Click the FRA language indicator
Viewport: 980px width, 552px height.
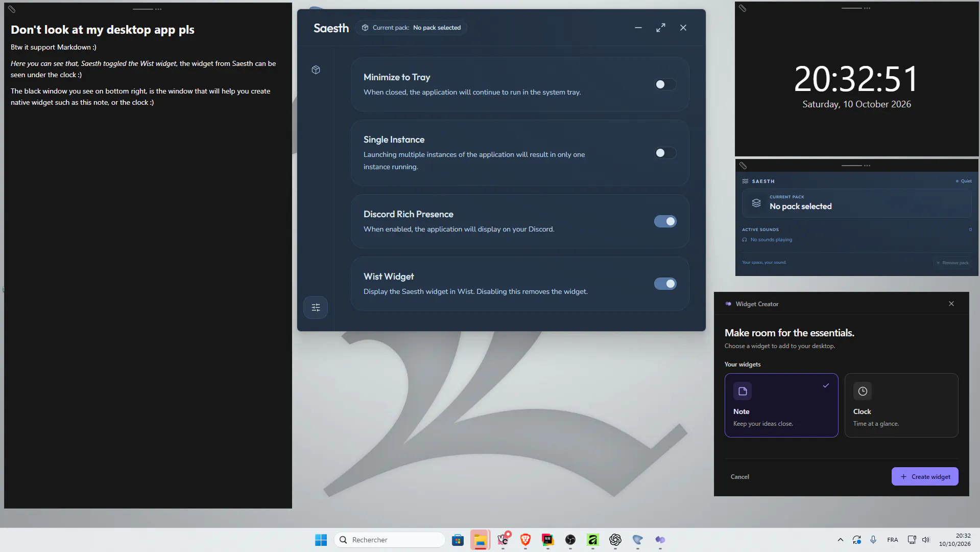[x=892, y=540]
